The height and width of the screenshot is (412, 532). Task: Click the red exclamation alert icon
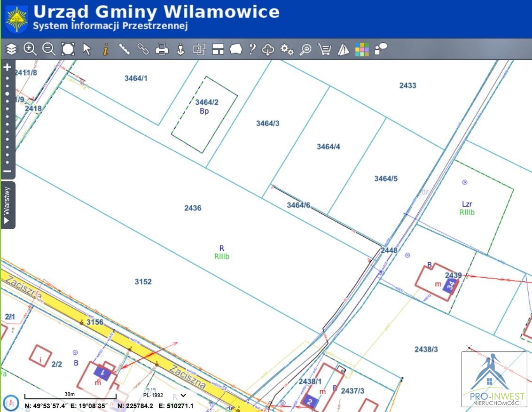tap(11, 403)
